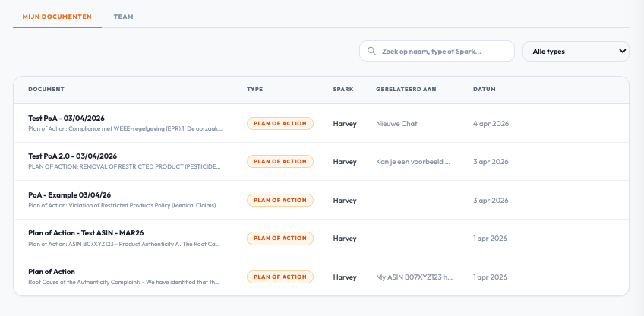Select the Mijn Documenten tab
The height and width of the screenshot is (316, 644).
[x=57, y=16]
